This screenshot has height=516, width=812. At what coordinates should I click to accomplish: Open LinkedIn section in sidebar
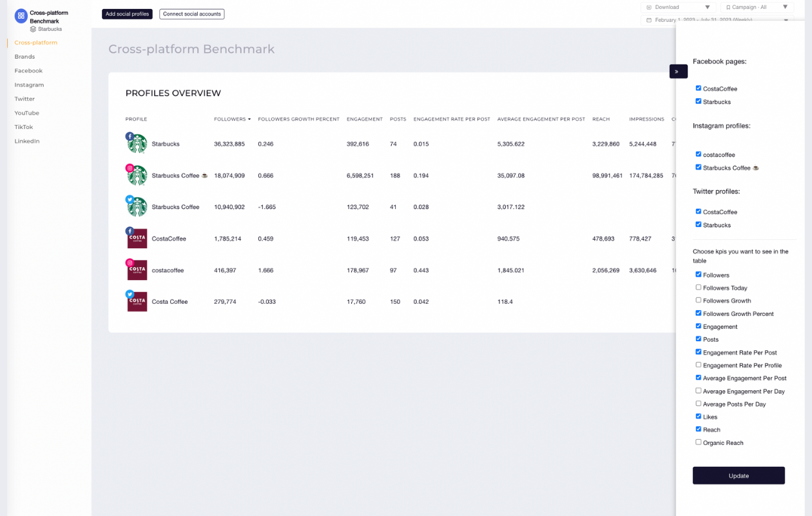point(27,141)
